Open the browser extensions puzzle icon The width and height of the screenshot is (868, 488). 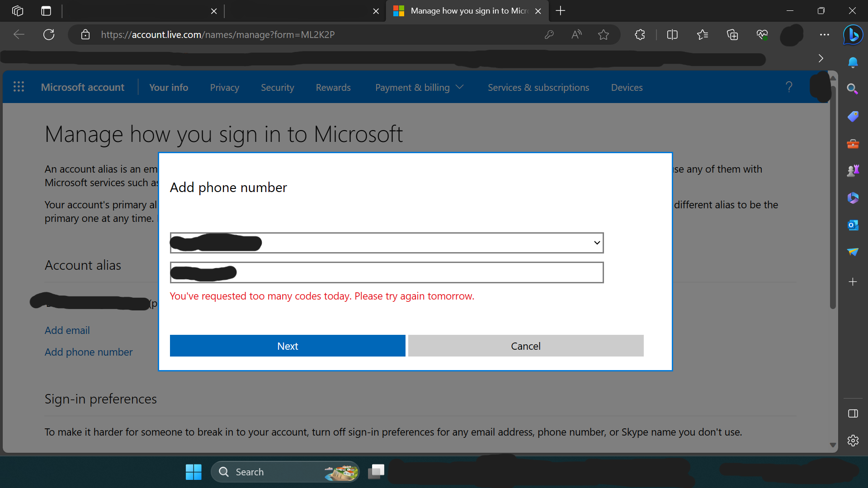[x=640, y=34]
